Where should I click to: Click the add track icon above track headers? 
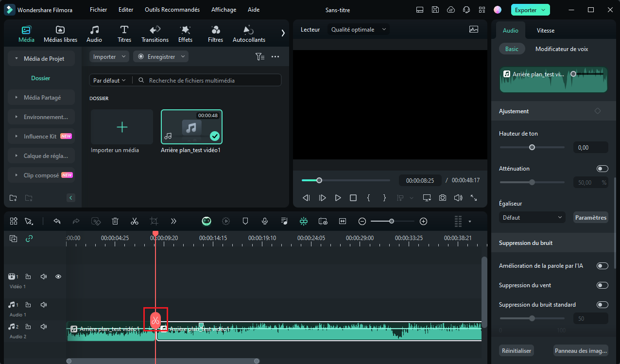[x=14, y=239]
